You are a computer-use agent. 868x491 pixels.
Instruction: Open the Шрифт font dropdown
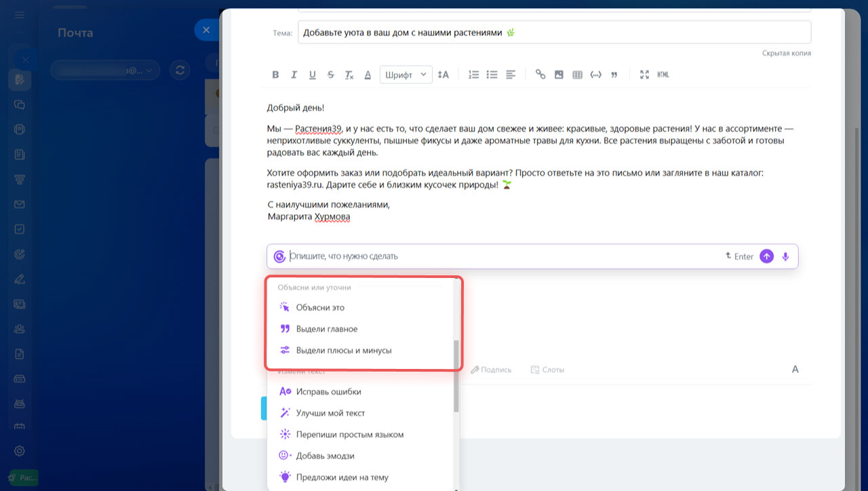[406, 75]
